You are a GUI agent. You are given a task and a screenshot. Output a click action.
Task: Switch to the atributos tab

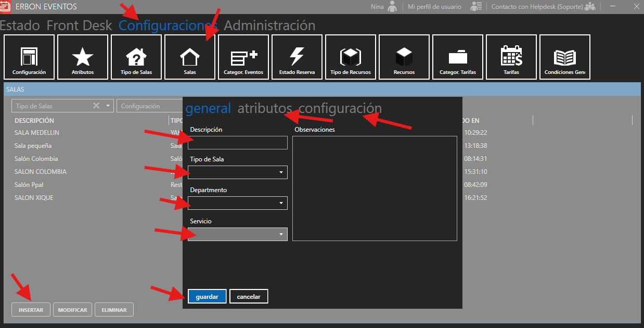click(265, 108)
